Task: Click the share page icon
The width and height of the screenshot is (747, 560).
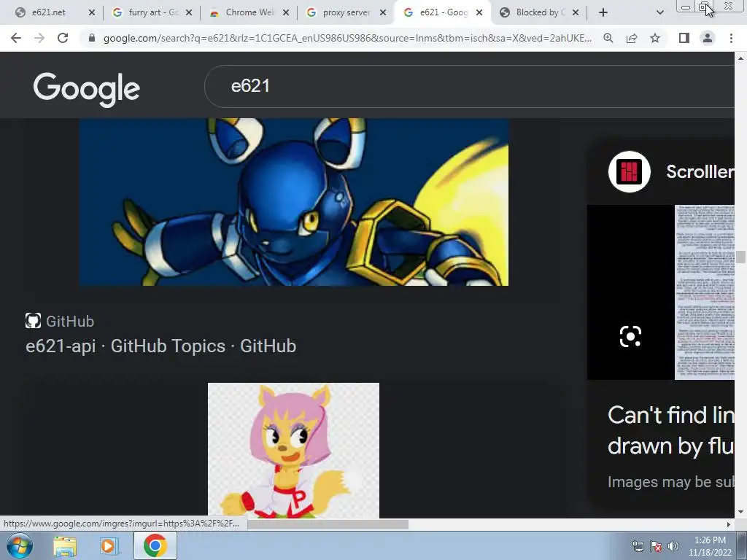Action: (632, 38)
